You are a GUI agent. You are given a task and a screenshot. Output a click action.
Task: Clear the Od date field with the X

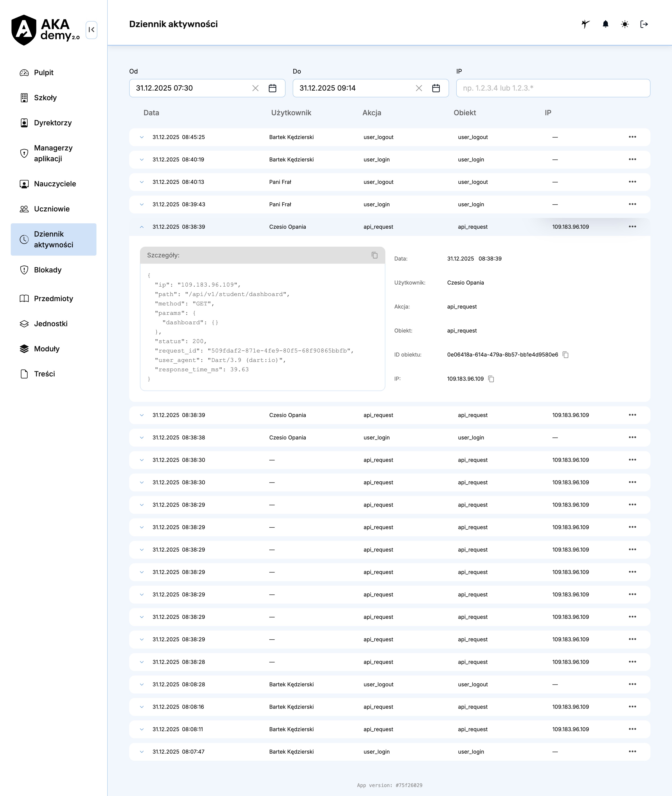pos(255,88)
